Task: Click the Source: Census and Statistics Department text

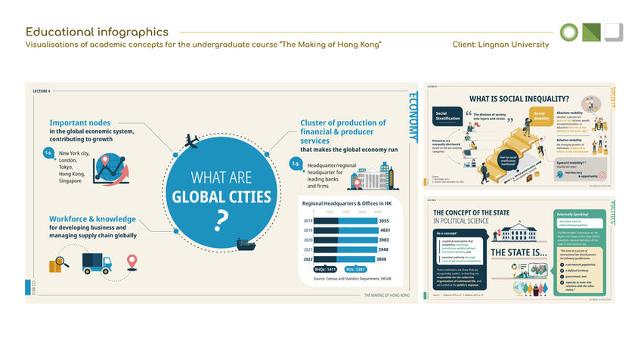Action: coord(352,279)
